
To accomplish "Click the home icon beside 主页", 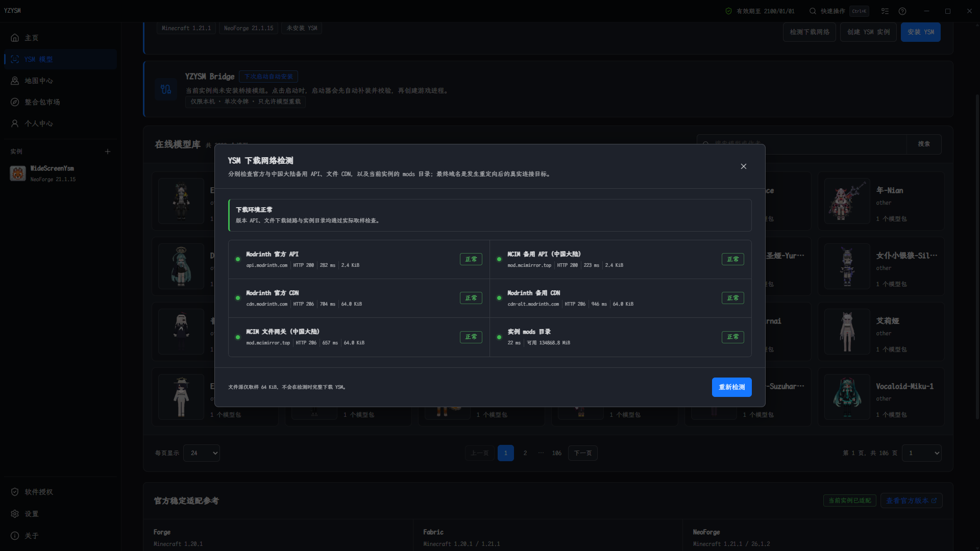I will (x=15, y=38).
